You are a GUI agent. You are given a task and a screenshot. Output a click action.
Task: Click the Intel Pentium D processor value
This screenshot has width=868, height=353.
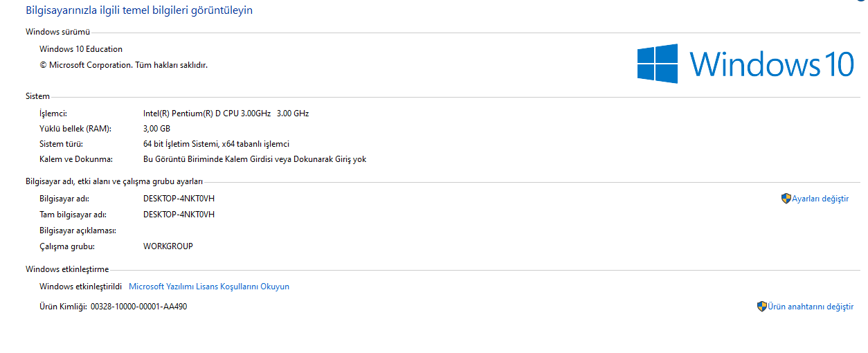[x=226, y=114]
